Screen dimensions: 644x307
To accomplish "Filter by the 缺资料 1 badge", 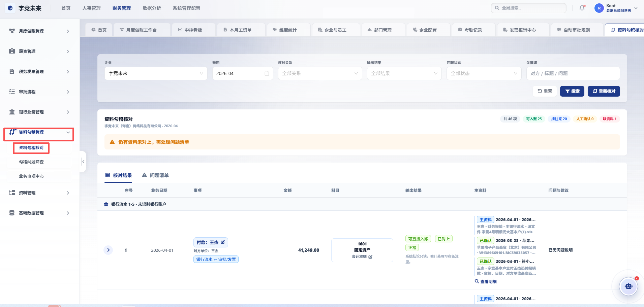I will pyautogui.click(x=610, y=119).
